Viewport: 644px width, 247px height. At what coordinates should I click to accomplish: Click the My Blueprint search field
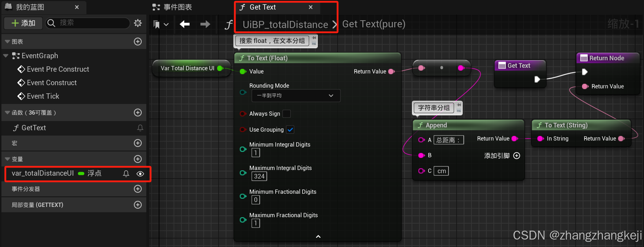[x=88, y=23]
